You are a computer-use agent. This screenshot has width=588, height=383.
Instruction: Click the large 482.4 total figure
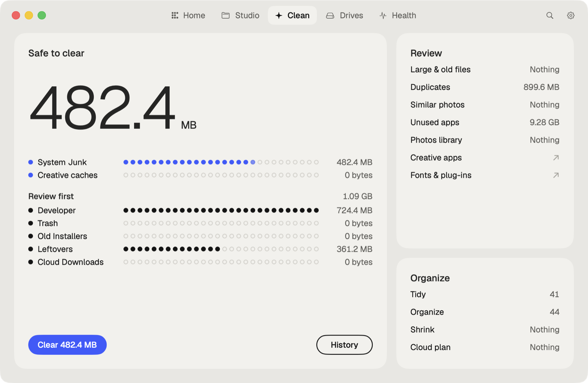pos(103,107)
